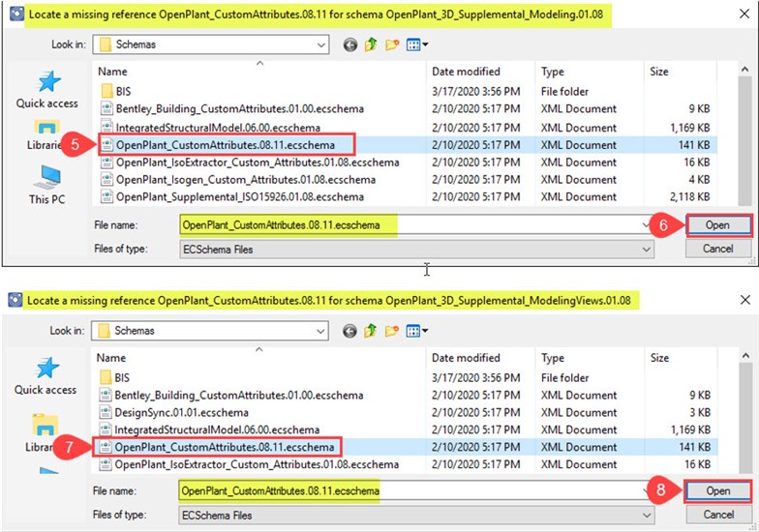
Task: Expand Look in Schemas dropdown, bottom dialog
Action: (x=319, y=331)
